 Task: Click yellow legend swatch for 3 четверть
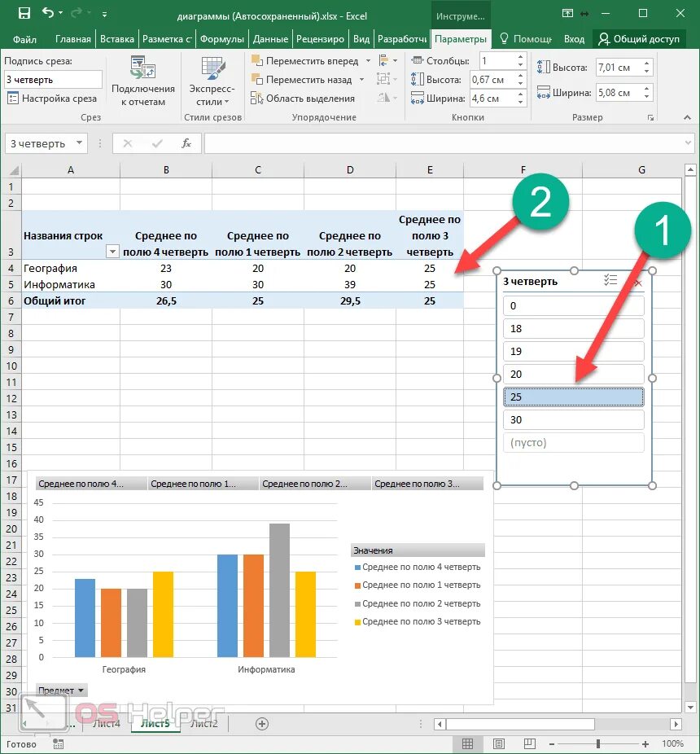point(357,622)
